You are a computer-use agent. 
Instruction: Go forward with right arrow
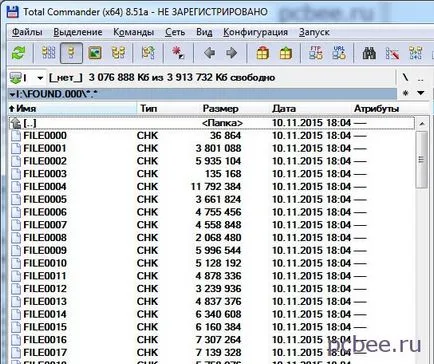coord(231,53)
